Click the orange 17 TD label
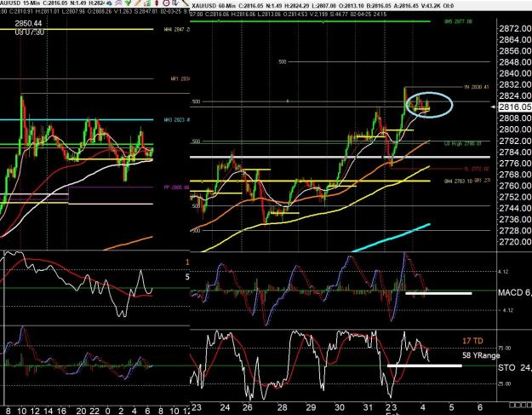Screen dimensions: 532x415 pos(472,341)
